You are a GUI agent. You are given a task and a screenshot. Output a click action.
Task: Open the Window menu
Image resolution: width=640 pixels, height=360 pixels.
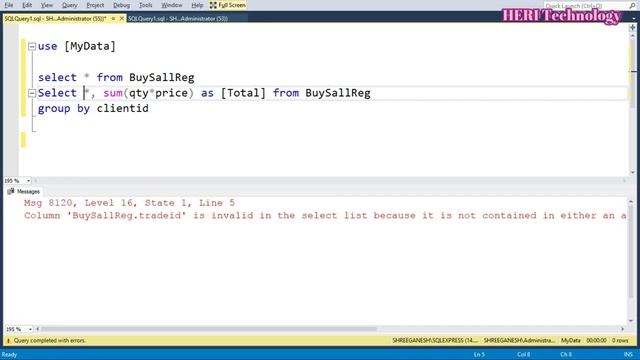click(172, 5)
